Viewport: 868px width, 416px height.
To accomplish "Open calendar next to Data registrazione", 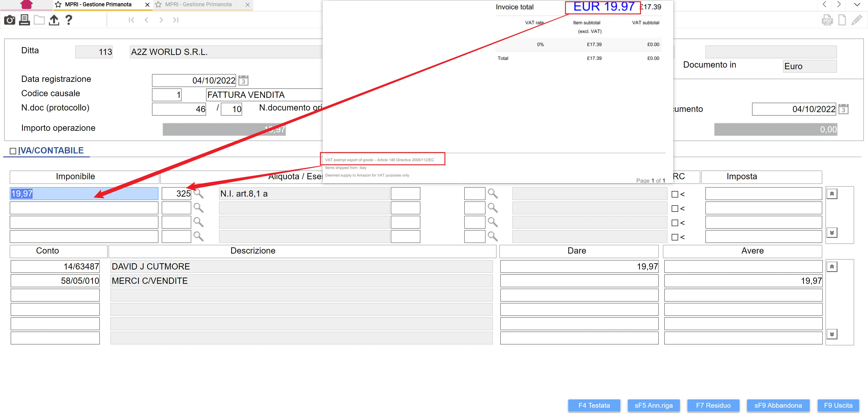I will coord(243,81).
